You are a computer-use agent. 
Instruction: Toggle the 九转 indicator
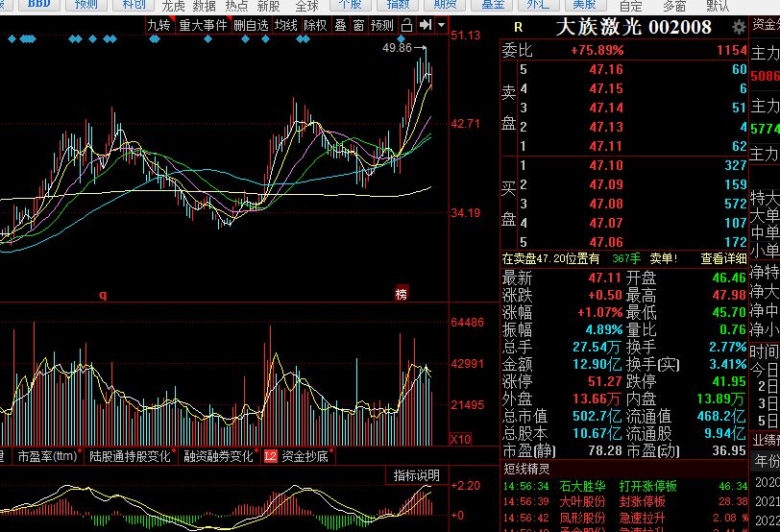pyautogui.click(x=158, y=25)
